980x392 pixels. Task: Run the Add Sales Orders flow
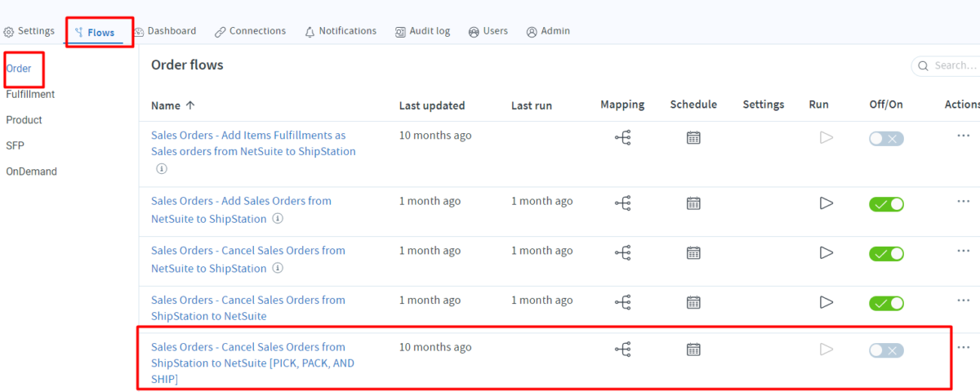[826, 203]
